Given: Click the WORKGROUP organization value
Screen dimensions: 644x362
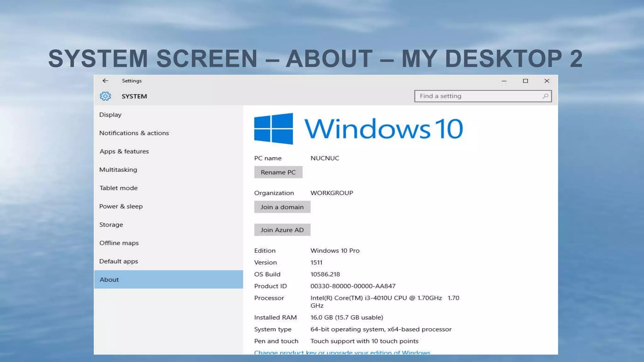Looking at the screenshot, I should [x=332, y=193].
